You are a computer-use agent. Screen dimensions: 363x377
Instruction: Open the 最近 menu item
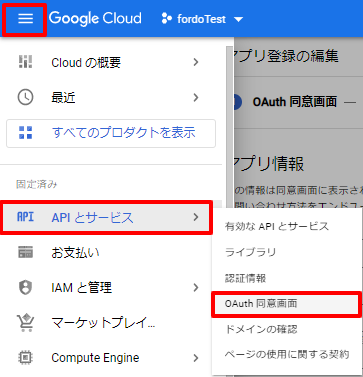111,98
